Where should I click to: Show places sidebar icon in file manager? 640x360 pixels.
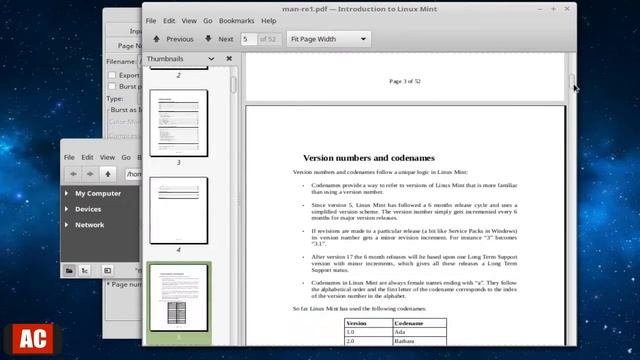point(69,271)
